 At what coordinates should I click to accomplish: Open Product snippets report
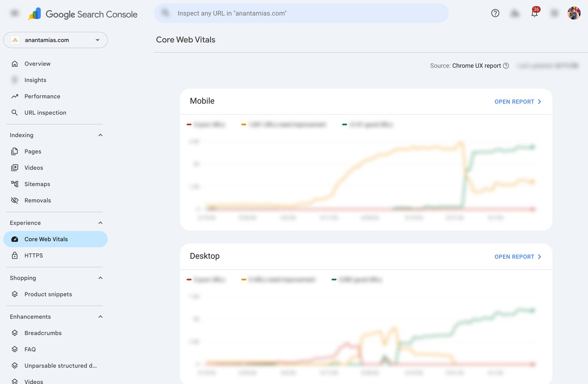click(55, 294)
